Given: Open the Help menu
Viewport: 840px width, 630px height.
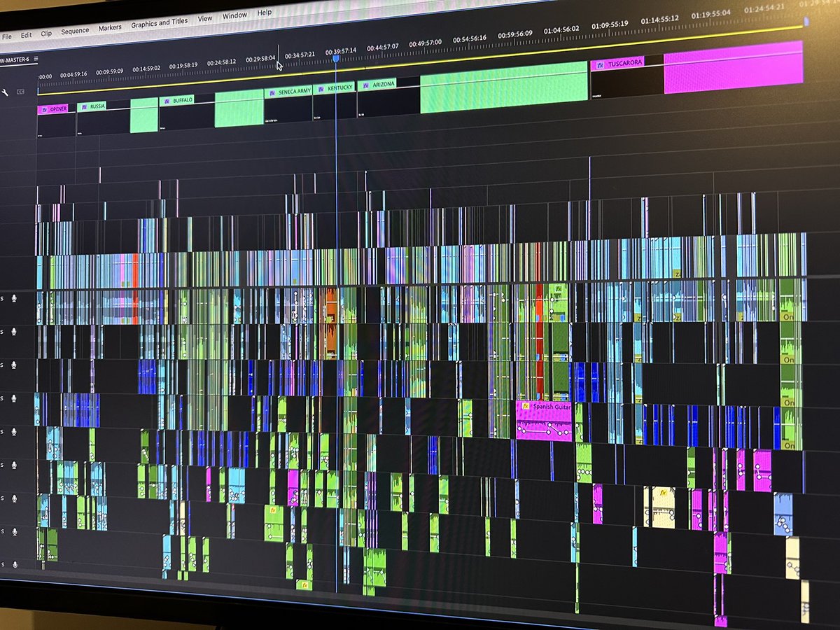Looking at the screenshot, I should pyautogui.click(x=265, y=13).
